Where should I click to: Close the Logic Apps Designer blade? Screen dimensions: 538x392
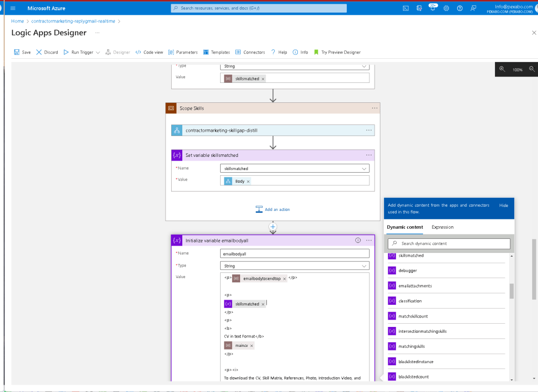[534, 33]
